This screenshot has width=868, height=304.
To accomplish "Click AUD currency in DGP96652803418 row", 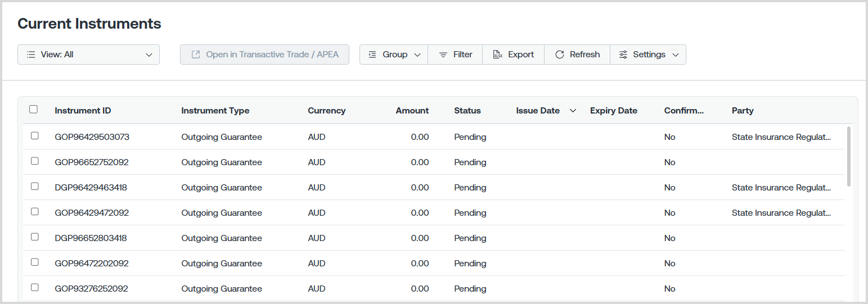I will [x=317, y=238].
